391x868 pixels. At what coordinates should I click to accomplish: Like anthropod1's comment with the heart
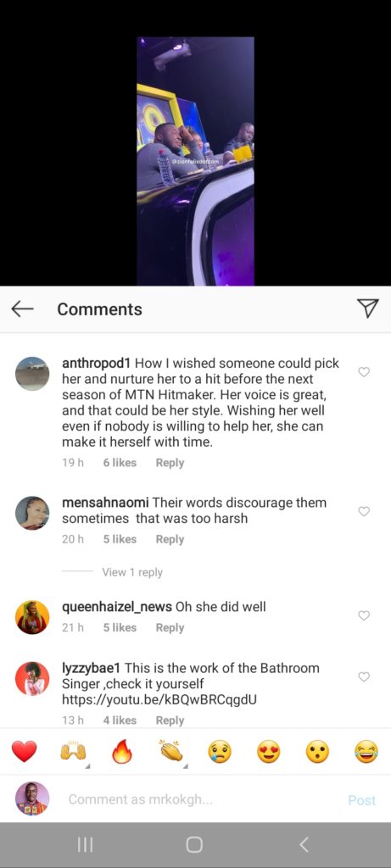pos(364,372)
